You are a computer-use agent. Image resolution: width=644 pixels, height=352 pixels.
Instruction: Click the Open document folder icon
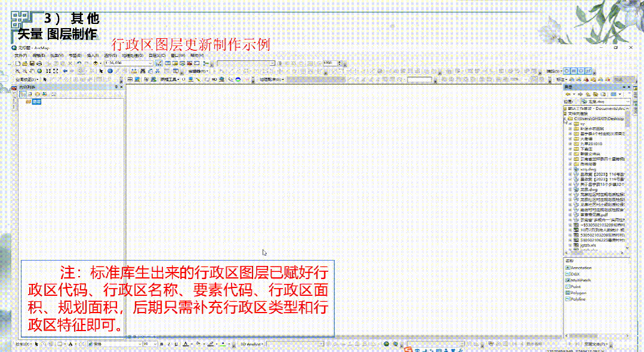(24, 63)
